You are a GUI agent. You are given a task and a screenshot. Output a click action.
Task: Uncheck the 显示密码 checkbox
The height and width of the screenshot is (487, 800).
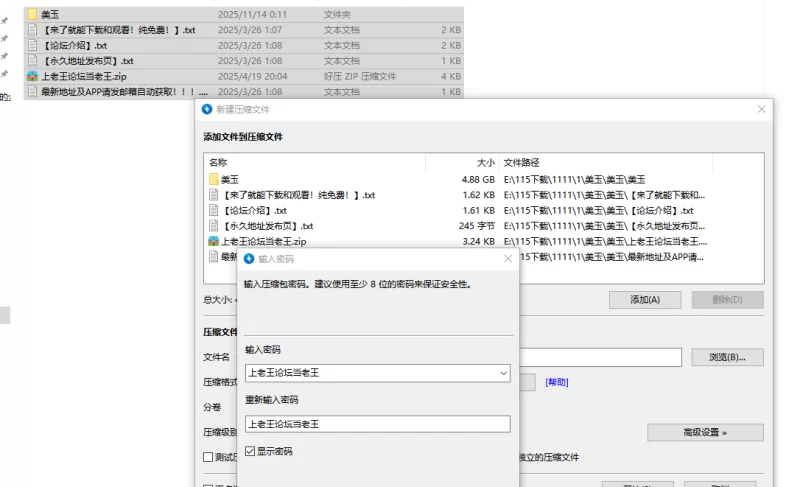[251, 451]
